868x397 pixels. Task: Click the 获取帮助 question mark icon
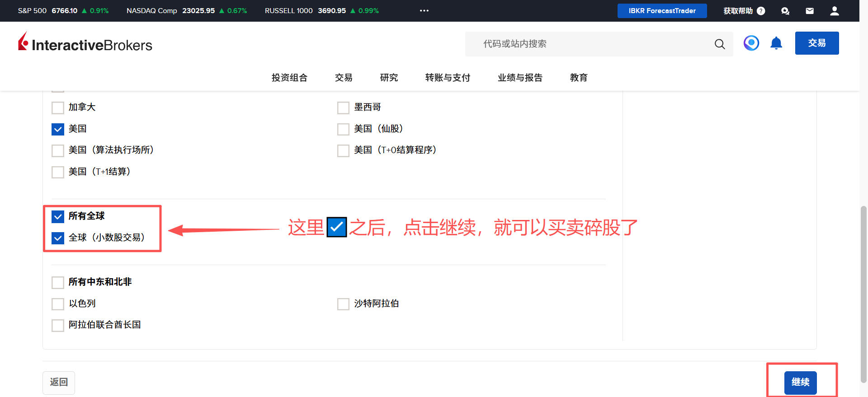pyautogui.click(x=761, y=11)
